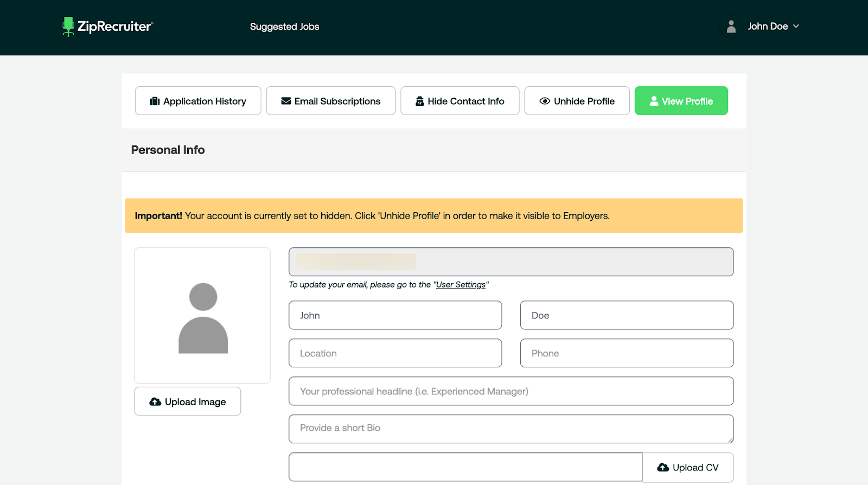This screenshot has width=868, height=485.
Task: Click the ZipRecruiter chair logo
Action: tap(68, 27)
